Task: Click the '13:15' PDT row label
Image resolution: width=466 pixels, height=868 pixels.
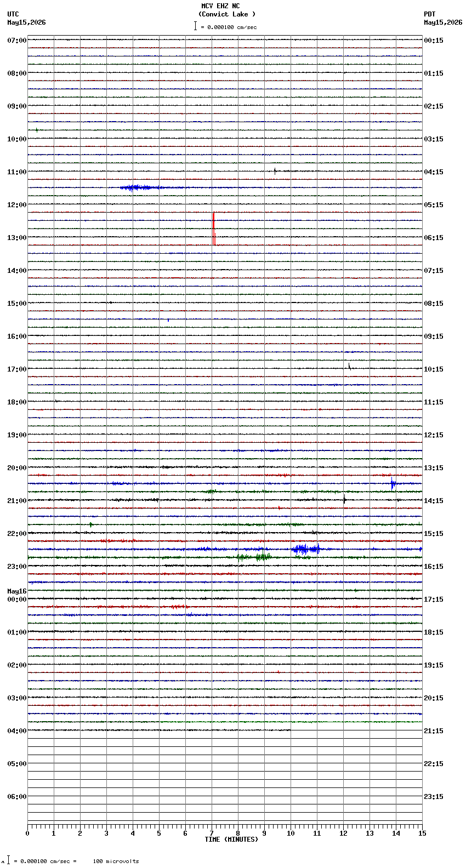Action: 434,468
